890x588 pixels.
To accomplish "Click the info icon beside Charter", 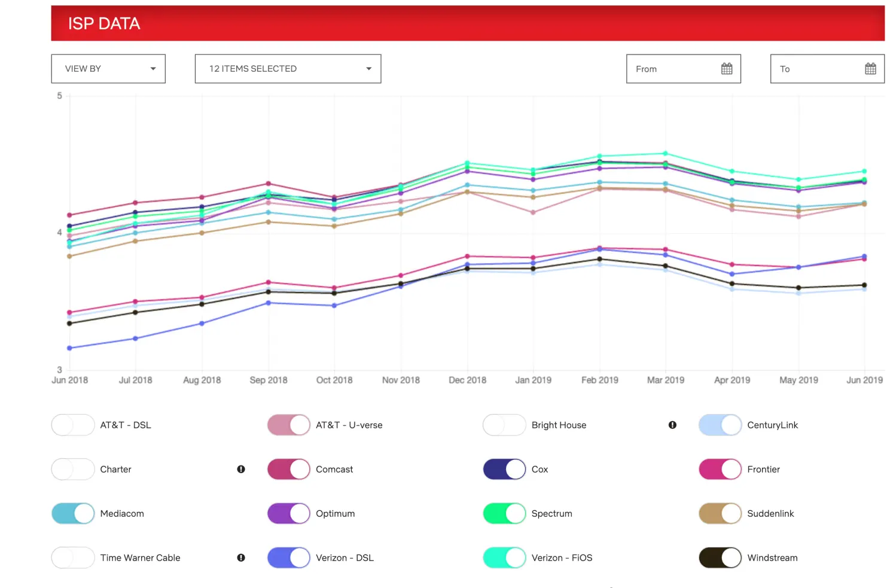I will (x=241, y=470).
